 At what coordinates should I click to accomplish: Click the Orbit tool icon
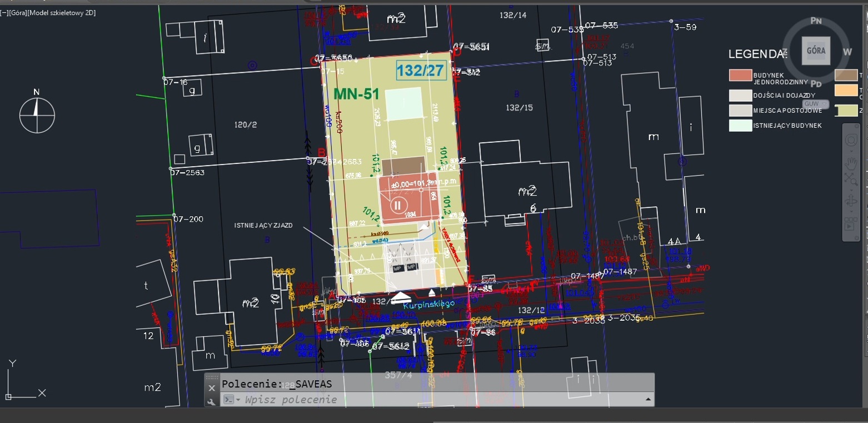click(x=851, y=201)
